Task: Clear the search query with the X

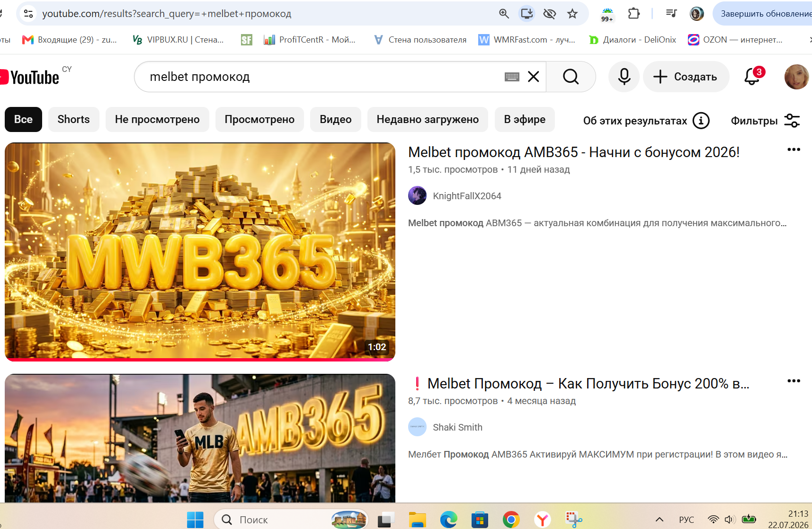Action: pyautogui.click(x=534, y=77)
